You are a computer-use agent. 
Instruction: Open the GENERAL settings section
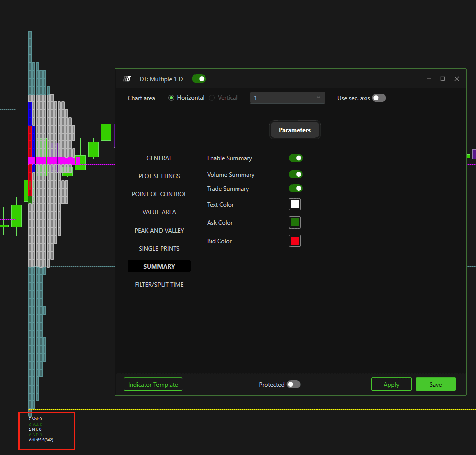point(159,158)
